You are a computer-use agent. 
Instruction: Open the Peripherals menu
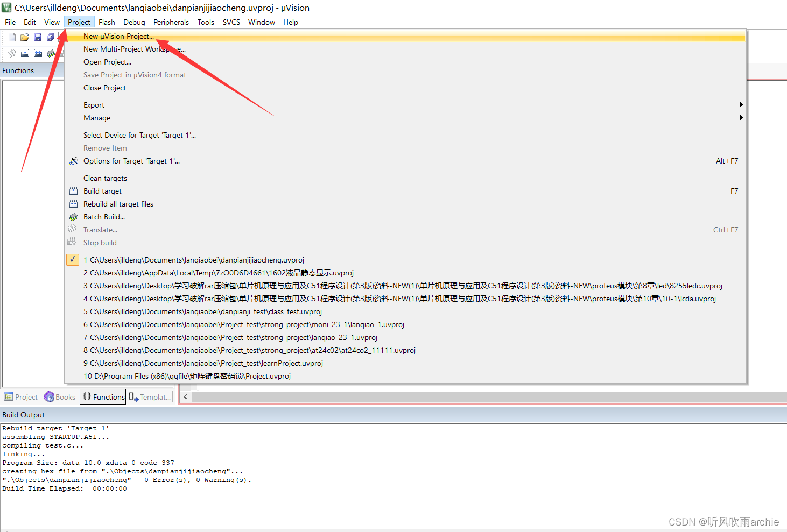tap(171, 22)
